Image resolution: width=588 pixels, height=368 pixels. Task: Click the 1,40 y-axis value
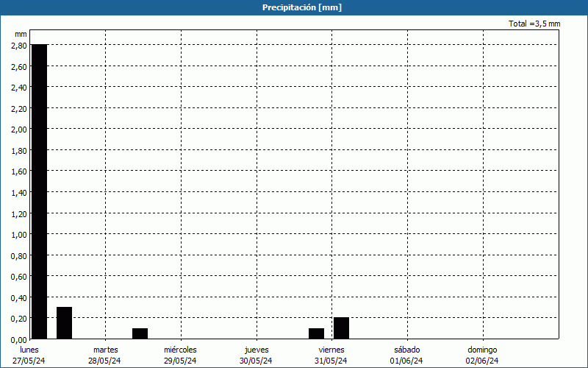point(20,193)
